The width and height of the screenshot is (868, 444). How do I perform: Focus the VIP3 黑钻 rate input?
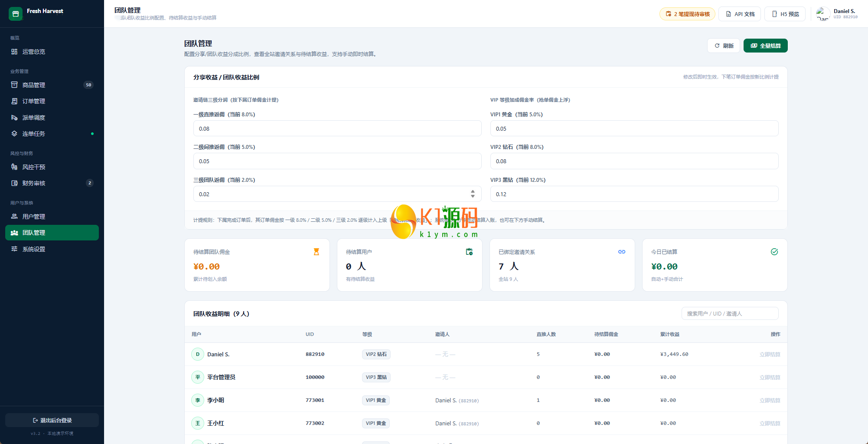[x=634, y=194]
